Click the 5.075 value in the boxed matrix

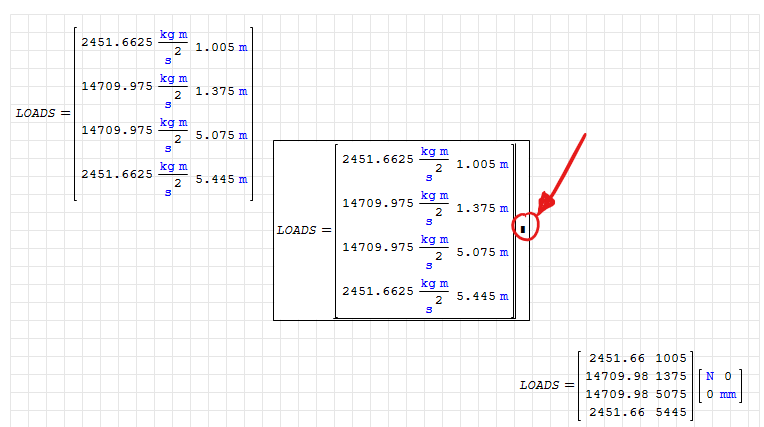click(x=475, y=252)
